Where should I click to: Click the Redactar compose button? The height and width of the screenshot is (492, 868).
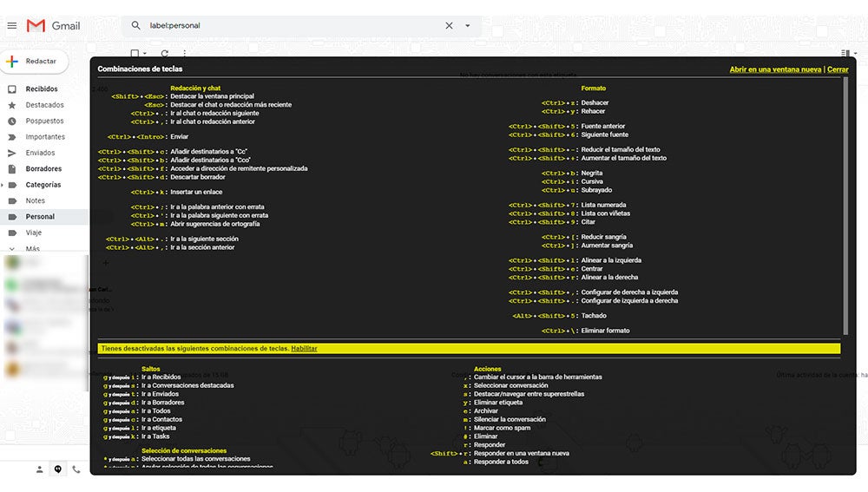click(35, 62)
